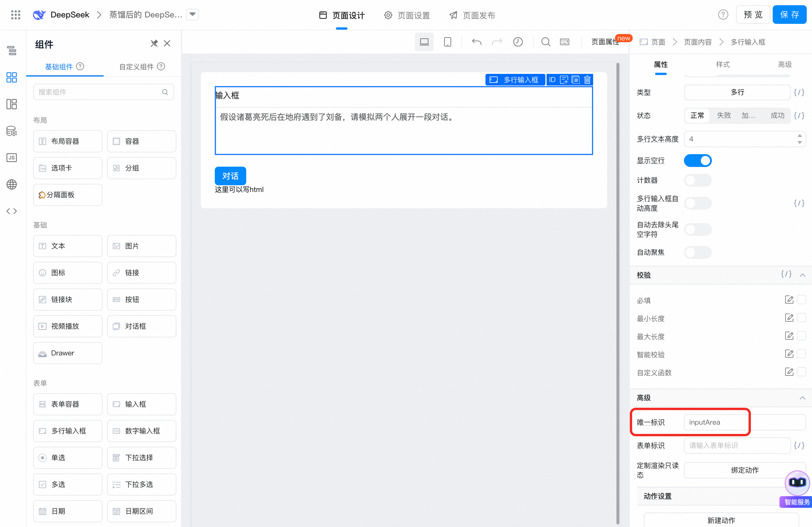Toggle the 多行输入框自动高度 switch
812x527 pixels.
coord(698,203)
